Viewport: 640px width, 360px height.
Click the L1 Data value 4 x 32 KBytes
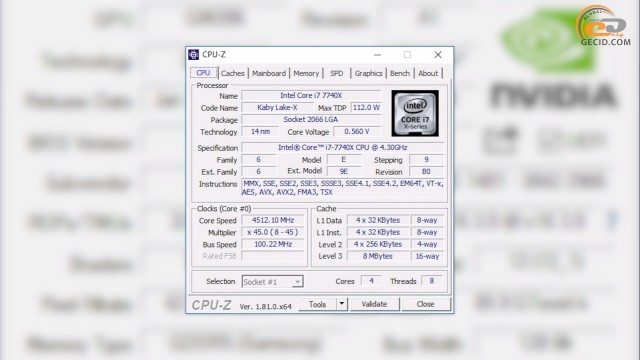click(x=378, y=220)
